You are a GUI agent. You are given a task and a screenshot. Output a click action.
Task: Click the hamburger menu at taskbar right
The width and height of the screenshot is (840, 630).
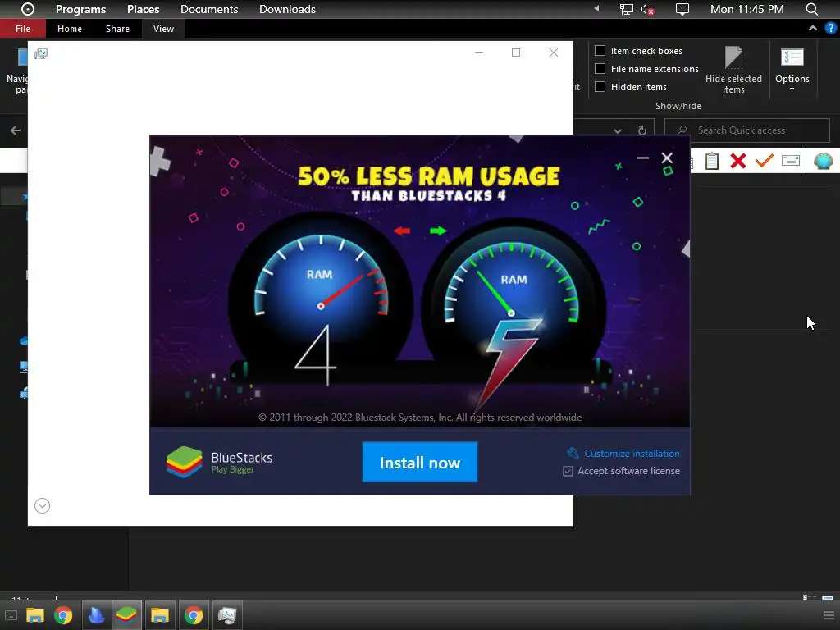click(x=829, y=615)
